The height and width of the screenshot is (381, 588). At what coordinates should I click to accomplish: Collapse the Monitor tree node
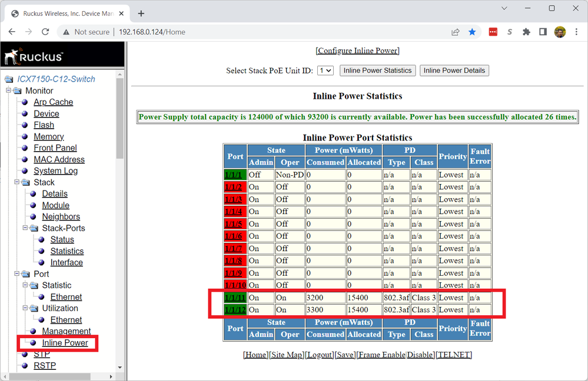(x=9, y=91)
